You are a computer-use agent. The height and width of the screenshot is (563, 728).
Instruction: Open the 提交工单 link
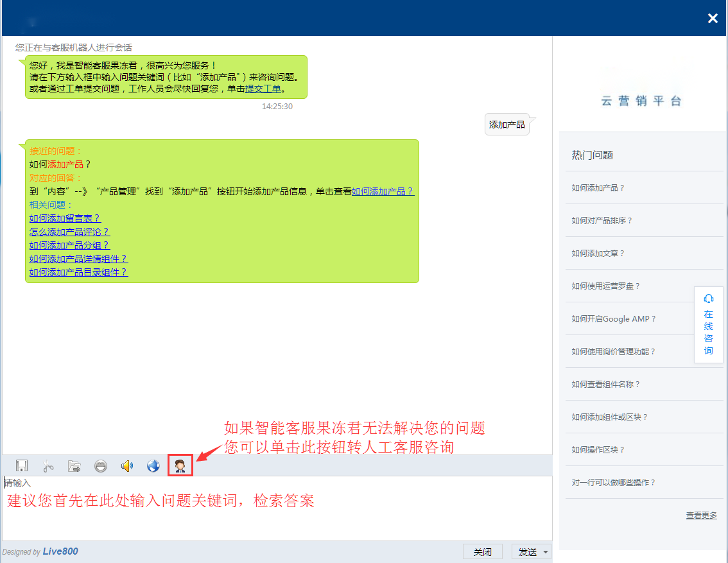pyautogui.click(x=263, y=89)
